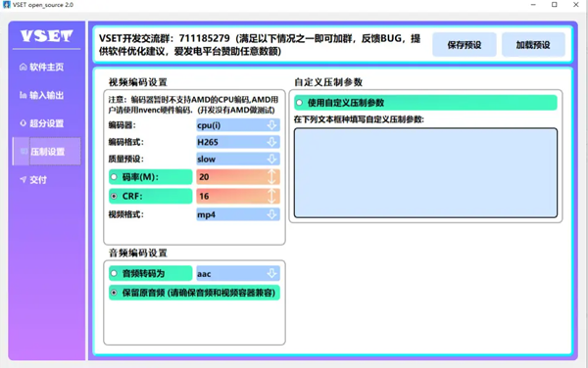The image size is (588, 368).
Task: Click the 在下列文本框 instruction label
Action: pyautogui.click(x=359, y=119)
